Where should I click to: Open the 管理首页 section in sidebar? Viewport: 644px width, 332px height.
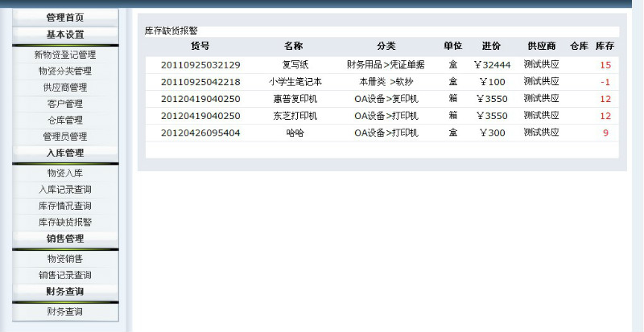[64, 17]
